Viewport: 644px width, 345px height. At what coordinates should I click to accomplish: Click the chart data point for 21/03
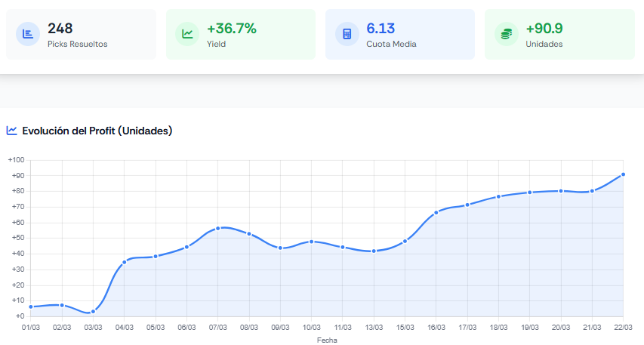coord(592,191)
